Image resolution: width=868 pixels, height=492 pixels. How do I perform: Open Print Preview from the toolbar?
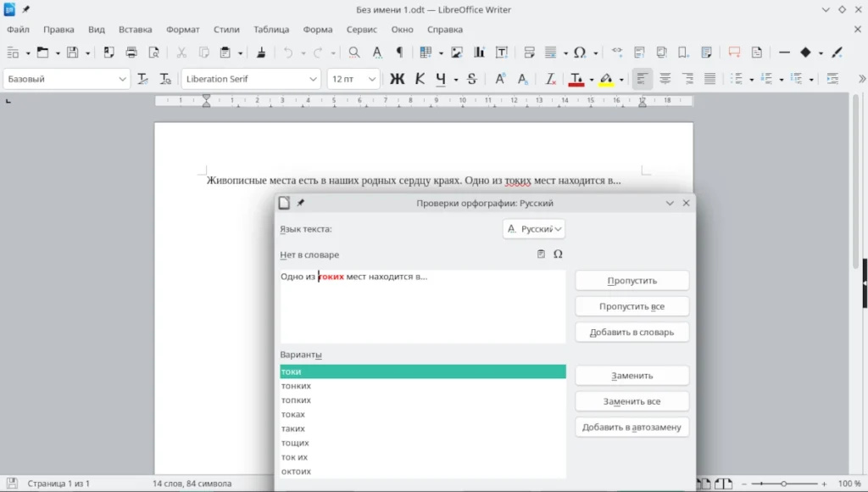point(154,53)
